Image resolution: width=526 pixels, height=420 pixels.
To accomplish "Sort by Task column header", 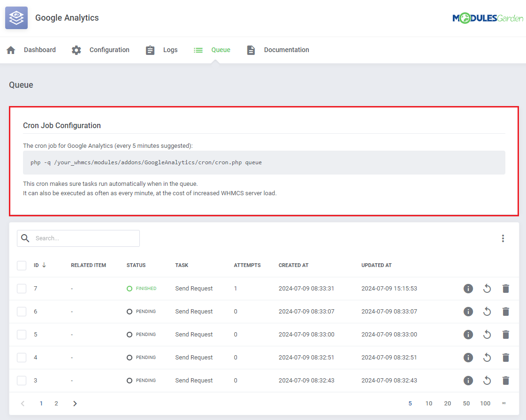I will click(182, 265).
